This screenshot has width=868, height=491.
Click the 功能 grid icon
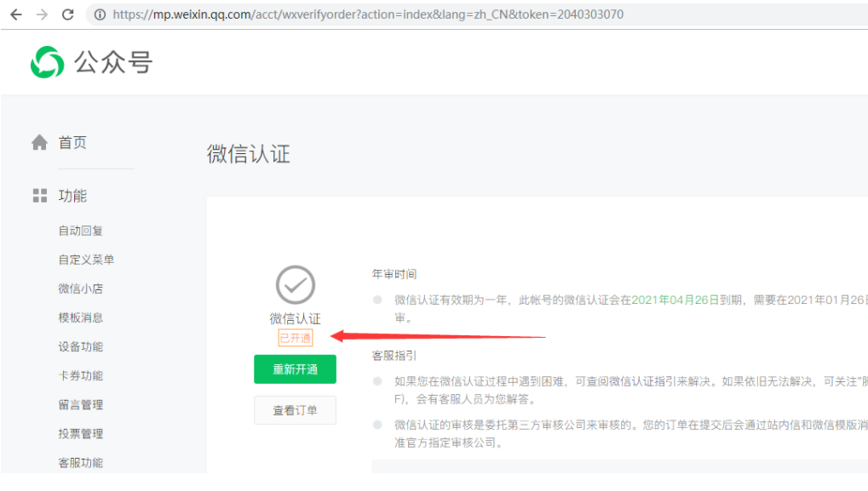(x=39, y=196)
